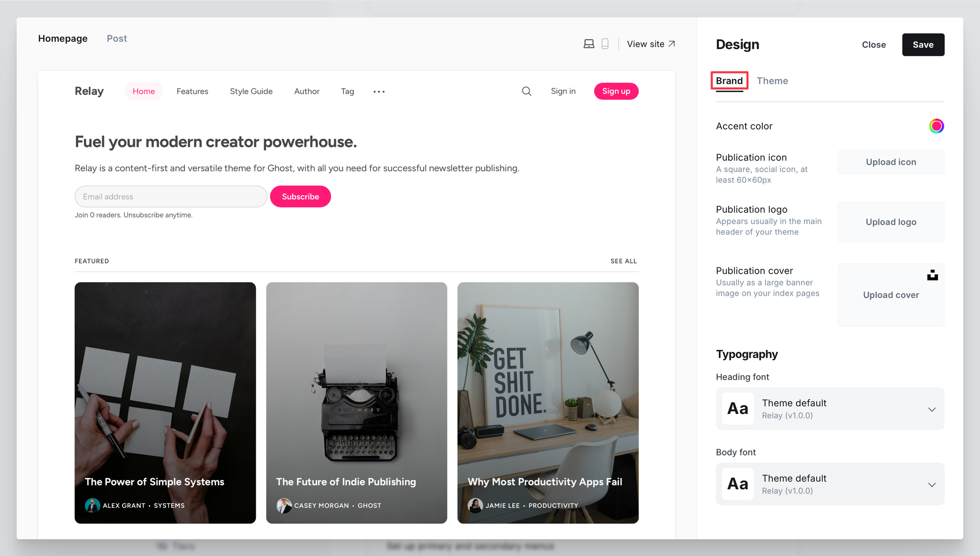980x556 pixels.
Task: Click Casey Morgan's author avatar
Action: [x=284, y=506]
